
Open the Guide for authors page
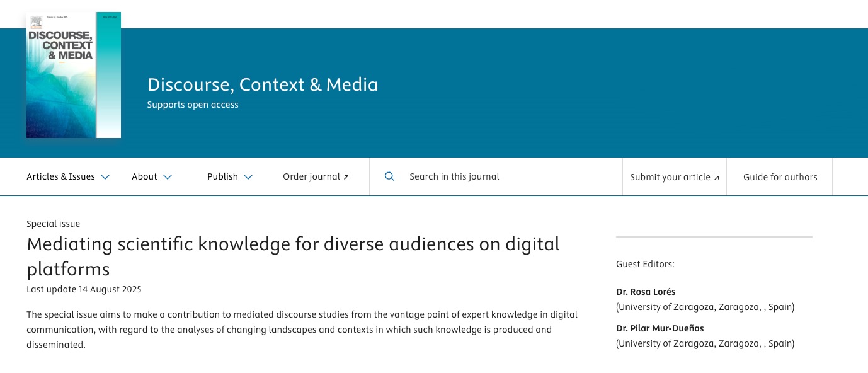[x=780, y=177]
